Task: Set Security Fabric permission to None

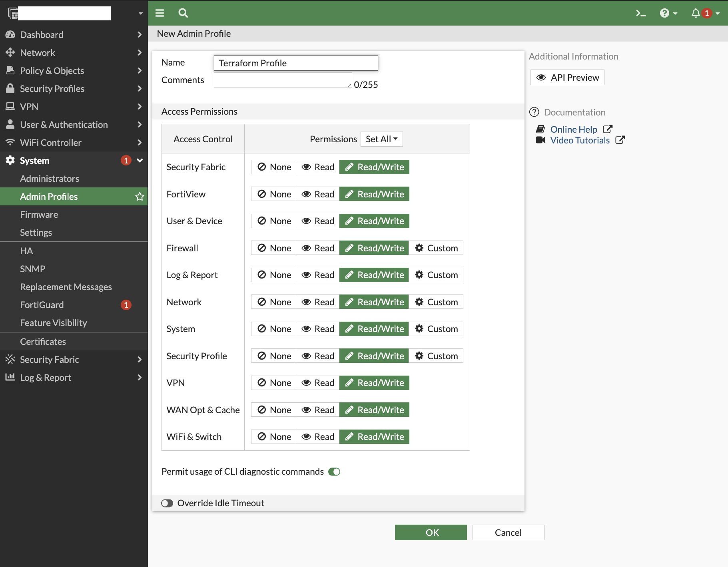Action: point(274,167)
